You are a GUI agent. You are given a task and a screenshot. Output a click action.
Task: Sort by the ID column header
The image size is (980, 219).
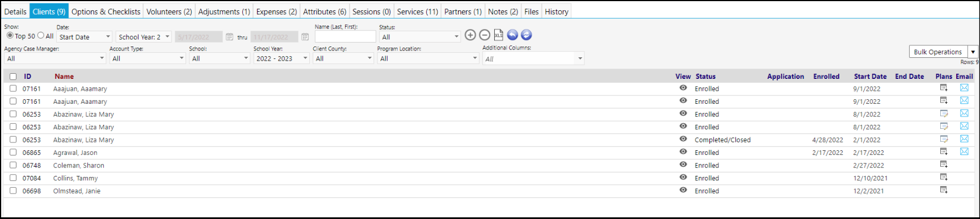(28, 77)
